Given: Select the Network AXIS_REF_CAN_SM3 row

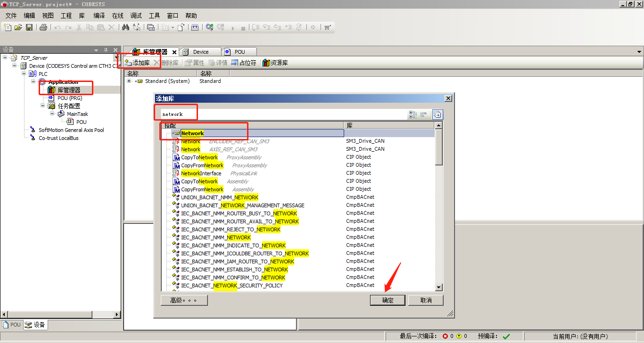Looking at the screenshot, I should (x=298, y=149).
